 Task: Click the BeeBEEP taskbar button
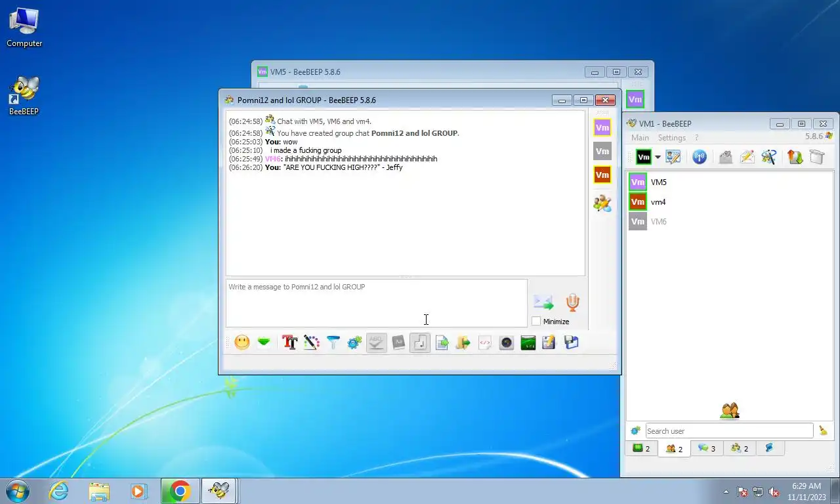pos(219,490)
